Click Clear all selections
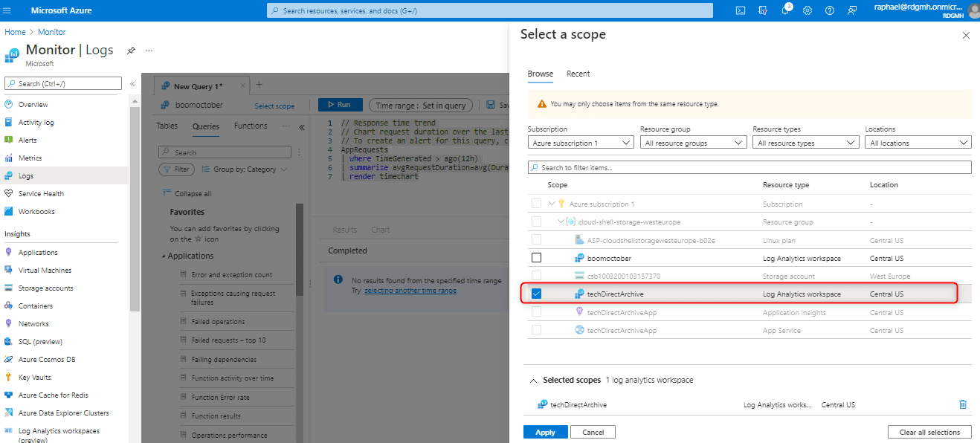This screenshot has height=443, width=980. click(929, 432)
